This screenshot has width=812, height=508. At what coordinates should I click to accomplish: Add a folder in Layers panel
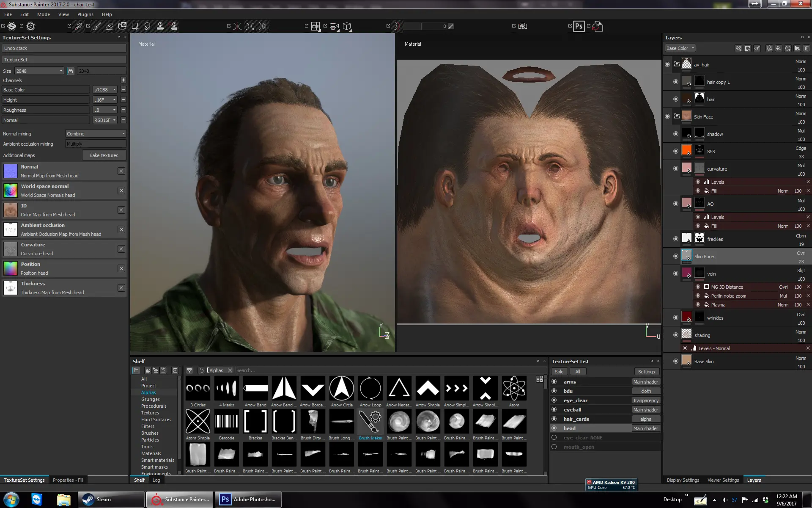pos(797,48)
